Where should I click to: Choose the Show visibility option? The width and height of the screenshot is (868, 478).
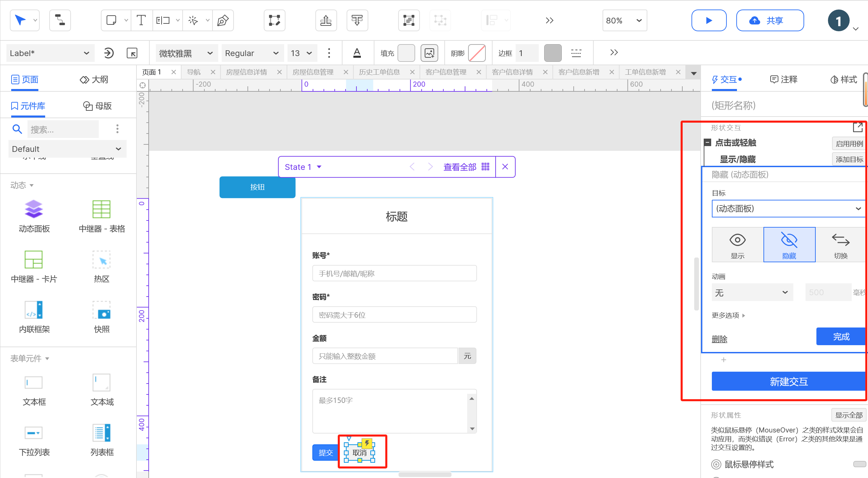click(737, 245)
